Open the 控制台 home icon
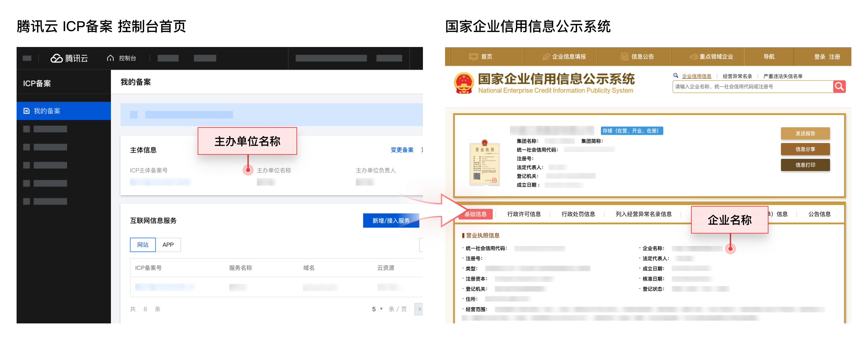This screenshot has height=340, width=868. [x=110, y=58]
